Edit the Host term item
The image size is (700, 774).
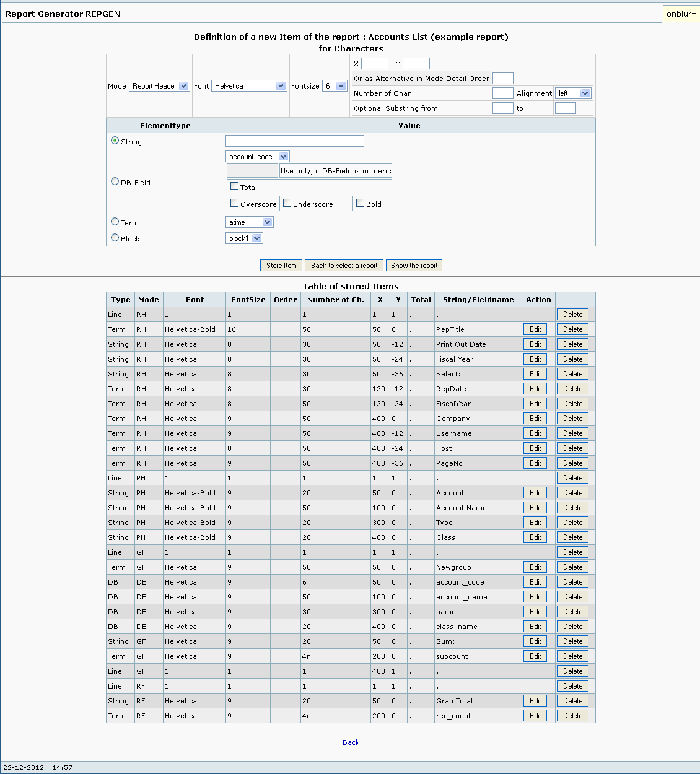coord(535,448)
